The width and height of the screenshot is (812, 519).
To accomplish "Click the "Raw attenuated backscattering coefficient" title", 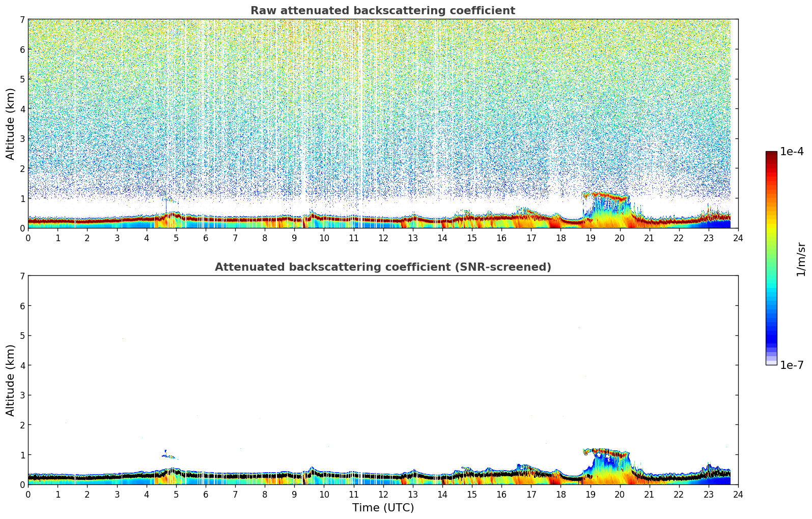I will 382,11.
